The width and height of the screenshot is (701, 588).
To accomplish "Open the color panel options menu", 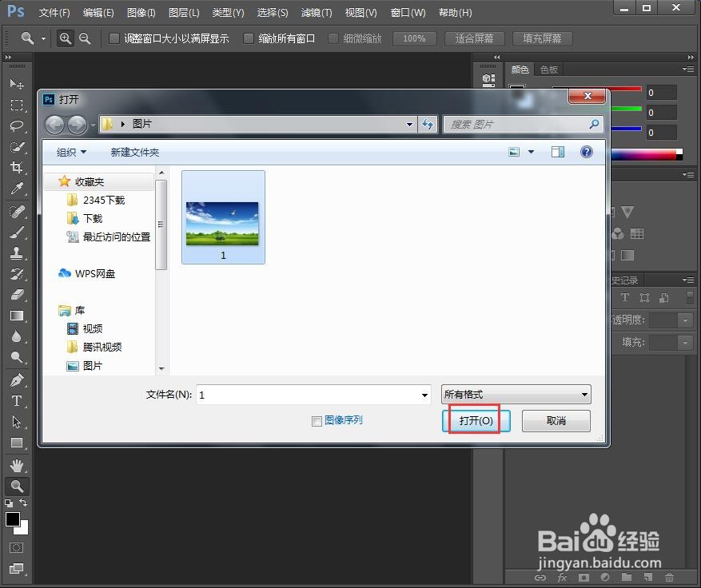I will coord(688,69).
